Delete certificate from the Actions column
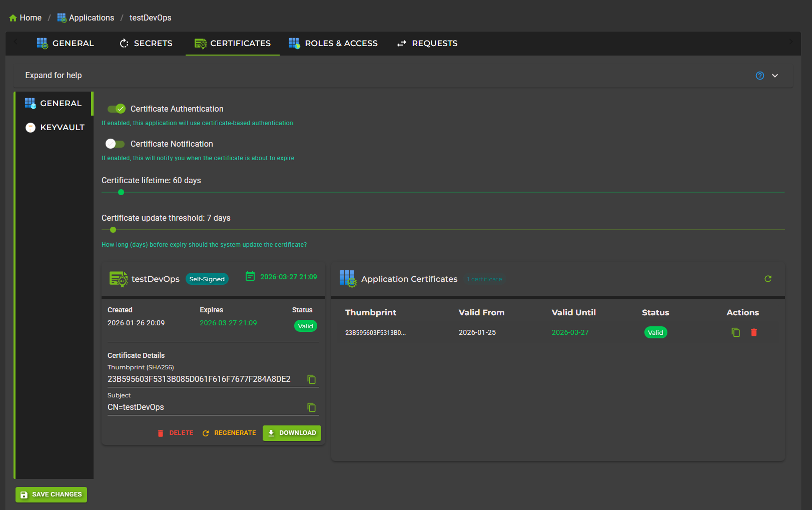This screenshot has width=812, height=510. 754,332
